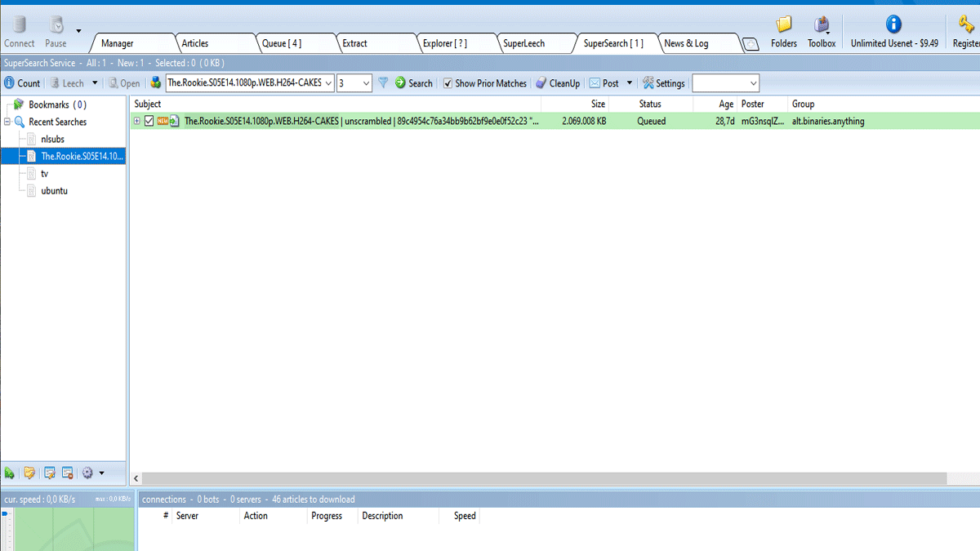Sort results by Status column
980x551 pixels.
pyautogui.click(x=650, y=104)
